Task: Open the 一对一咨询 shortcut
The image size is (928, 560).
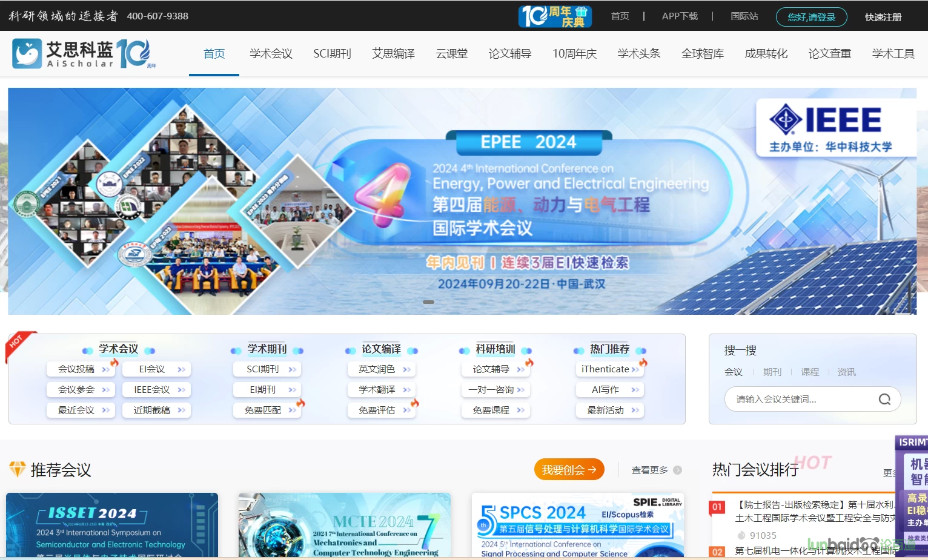Action: point(495,389)
